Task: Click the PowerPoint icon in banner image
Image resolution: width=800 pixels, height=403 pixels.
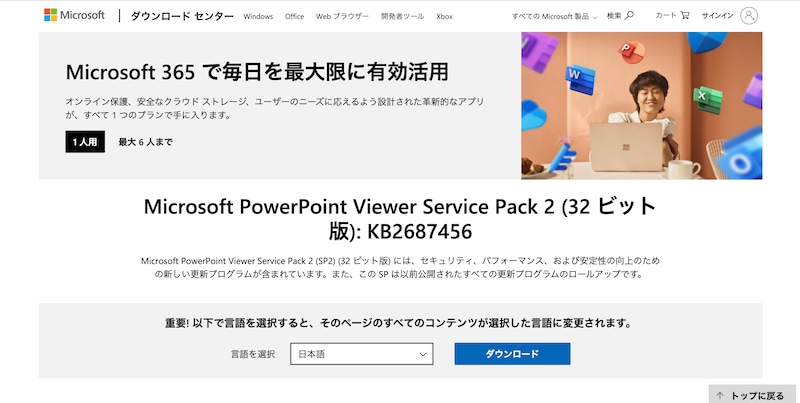Action: pos(631,52)
